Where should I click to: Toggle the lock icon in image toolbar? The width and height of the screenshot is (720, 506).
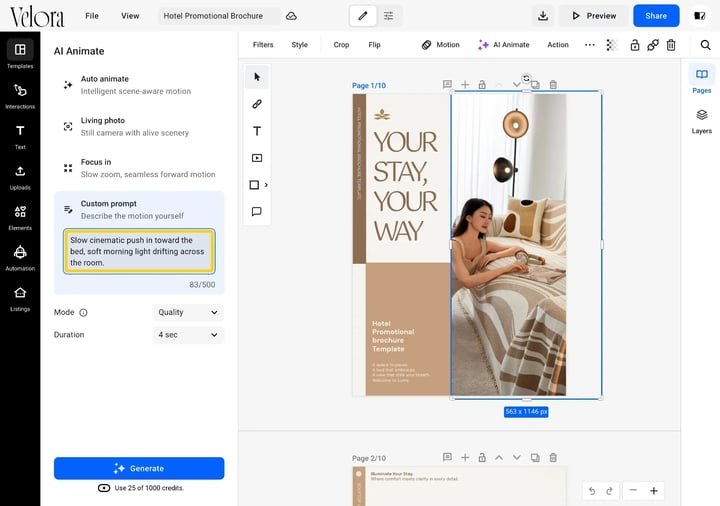click(635, 45)
